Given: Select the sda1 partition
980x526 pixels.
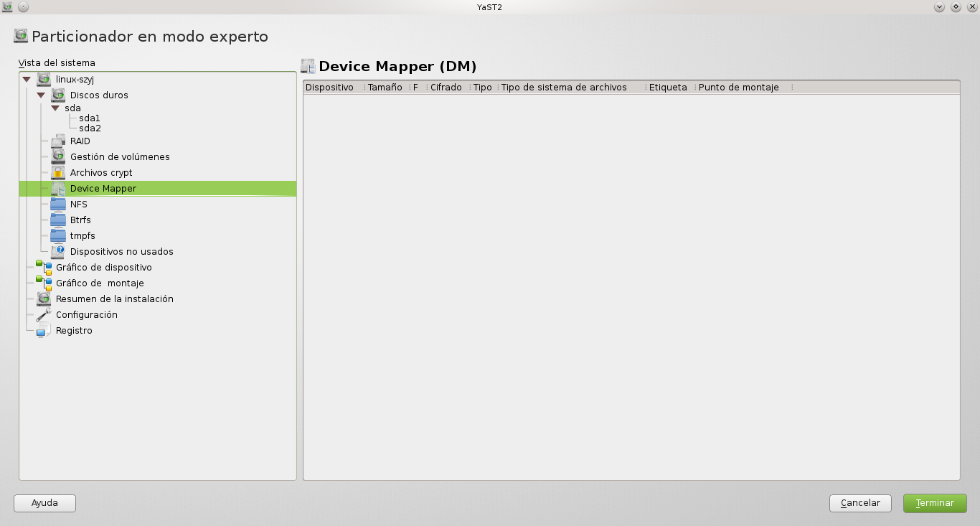Looking at the screenshot, I should click(89, 118).
